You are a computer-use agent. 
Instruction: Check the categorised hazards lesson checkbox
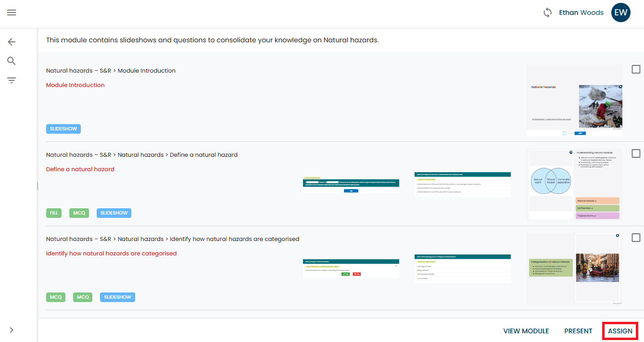pyautogui.click(x=636, y=238)
